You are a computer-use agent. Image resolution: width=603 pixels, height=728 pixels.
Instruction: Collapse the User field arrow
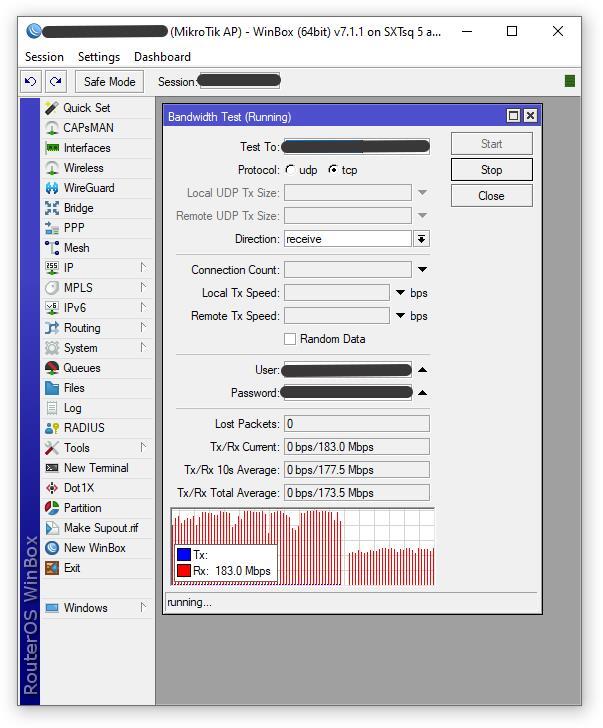tap(422, 370)
